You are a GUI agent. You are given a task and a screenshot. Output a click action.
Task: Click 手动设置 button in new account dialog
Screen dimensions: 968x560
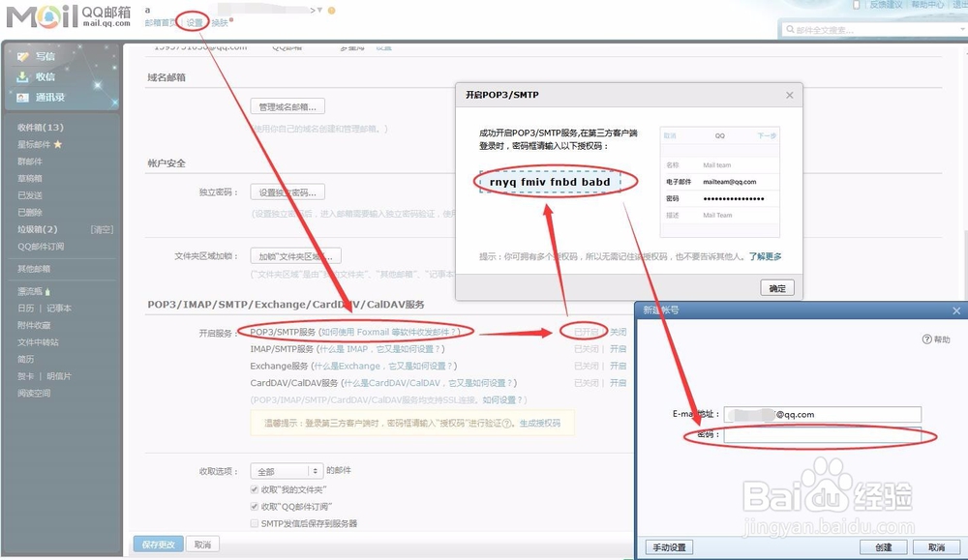(x=669, y=547)
